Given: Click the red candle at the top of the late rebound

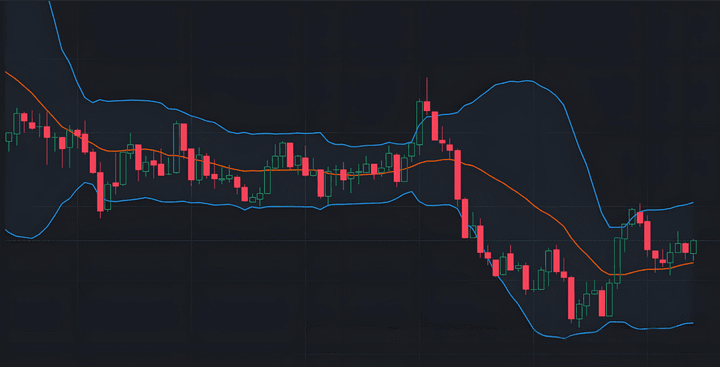Looking at the screenshot, I should point(640,218).
